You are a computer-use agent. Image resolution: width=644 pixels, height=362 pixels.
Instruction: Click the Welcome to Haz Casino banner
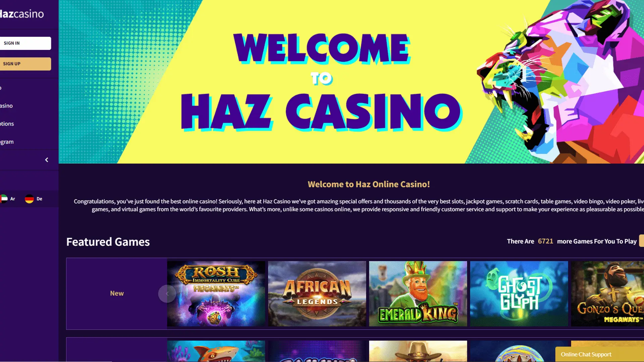(x=351, y=82)
